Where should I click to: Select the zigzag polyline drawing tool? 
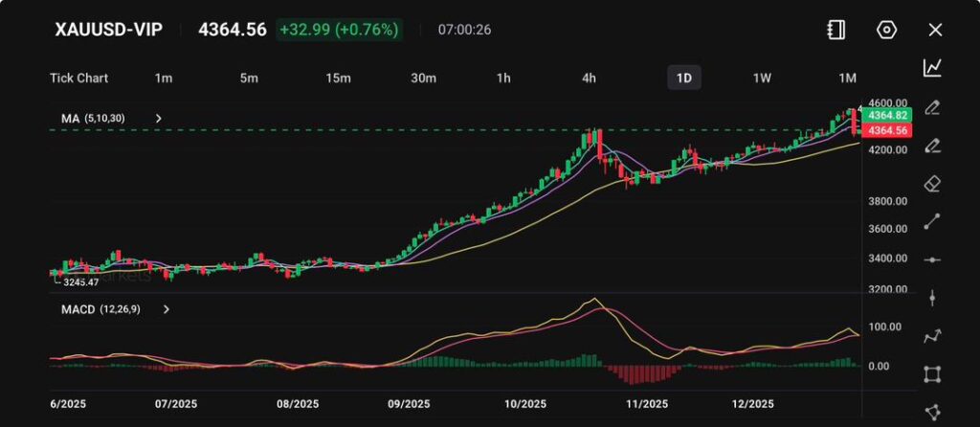coord(932,336)
